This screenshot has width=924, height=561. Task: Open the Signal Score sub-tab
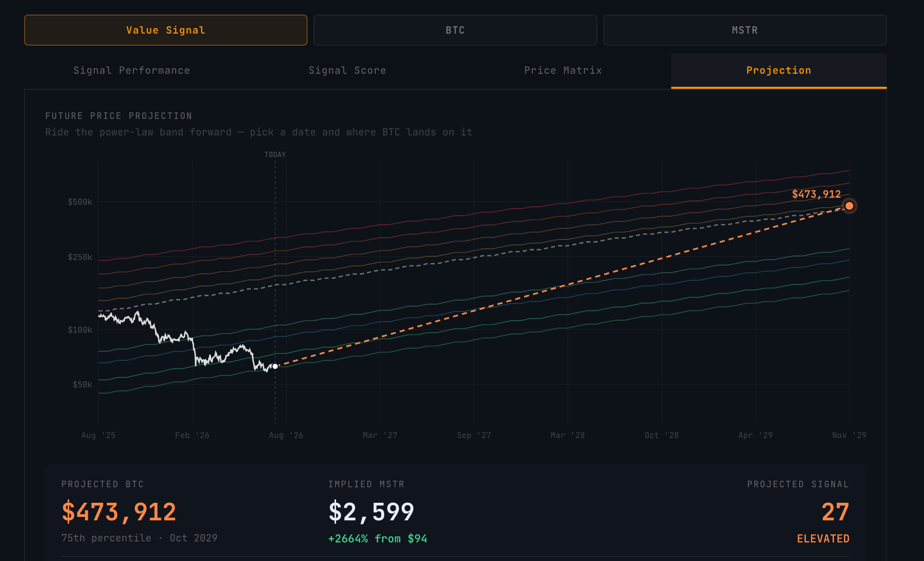pos(348,71)
